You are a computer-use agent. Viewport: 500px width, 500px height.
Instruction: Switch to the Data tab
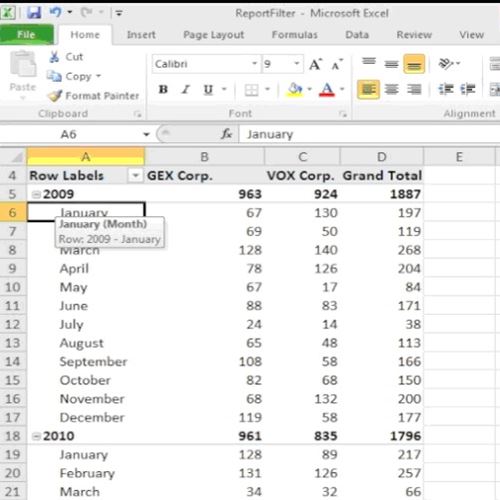click(357, 35)
